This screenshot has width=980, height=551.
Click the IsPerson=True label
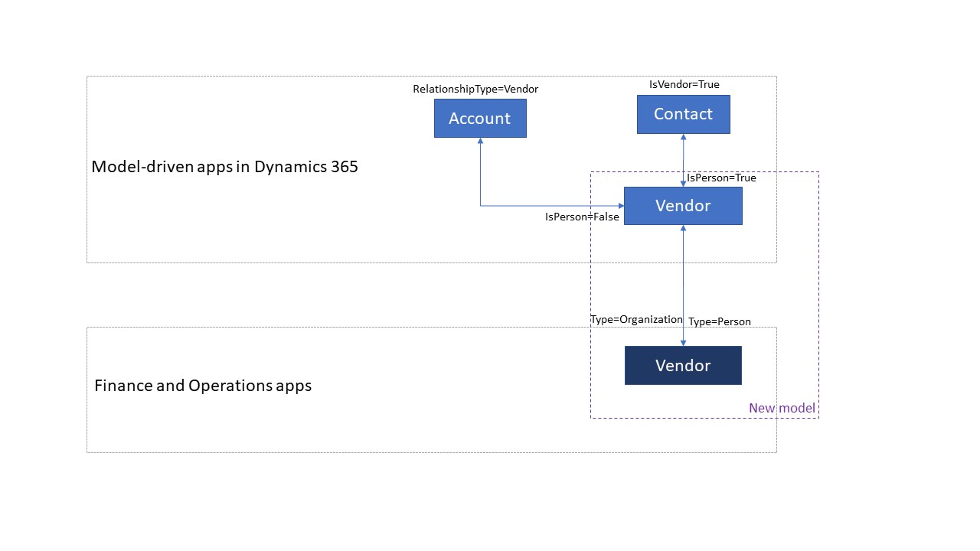(x=721, y=178)
